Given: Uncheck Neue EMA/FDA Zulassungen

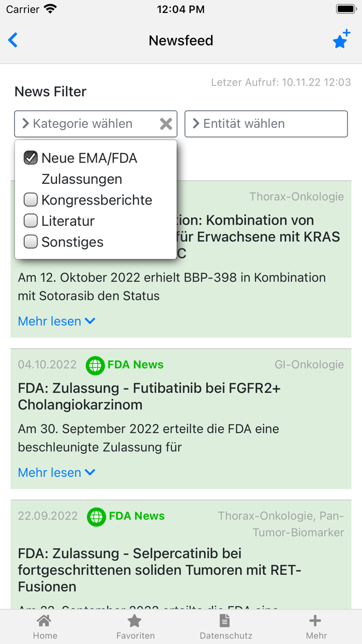Looking at the screenshot, I should tap(31, 157).
